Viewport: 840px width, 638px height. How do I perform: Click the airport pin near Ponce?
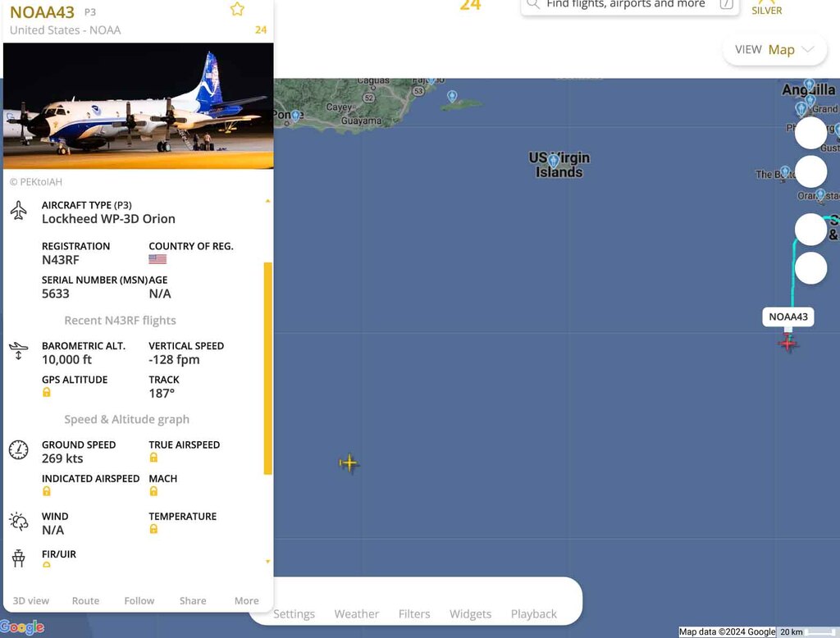[295, 115]
